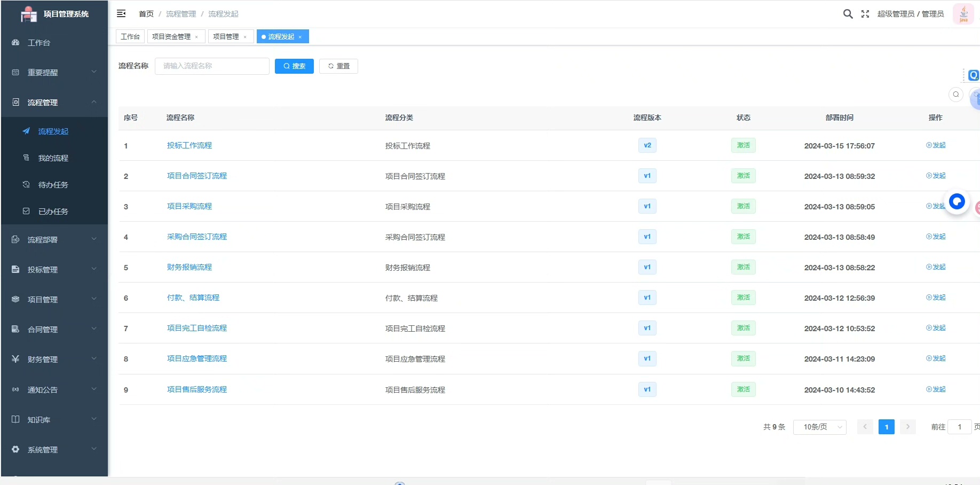Close the 项目管理 tab
This screenshot has height=485, width=980.
[245, 37]
